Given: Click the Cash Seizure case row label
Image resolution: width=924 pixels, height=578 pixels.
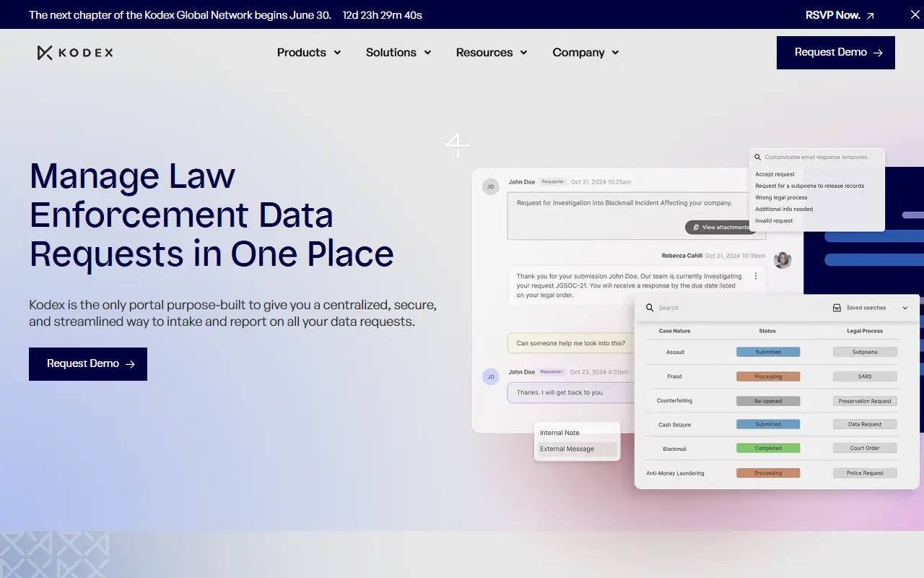Looking at the screenshot, I should 675,425.
